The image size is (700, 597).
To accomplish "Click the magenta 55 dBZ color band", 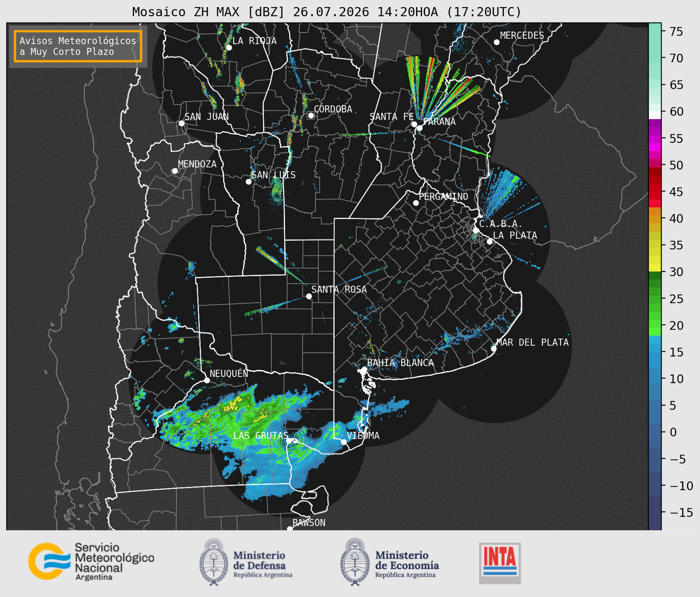I will click(654, 138).
